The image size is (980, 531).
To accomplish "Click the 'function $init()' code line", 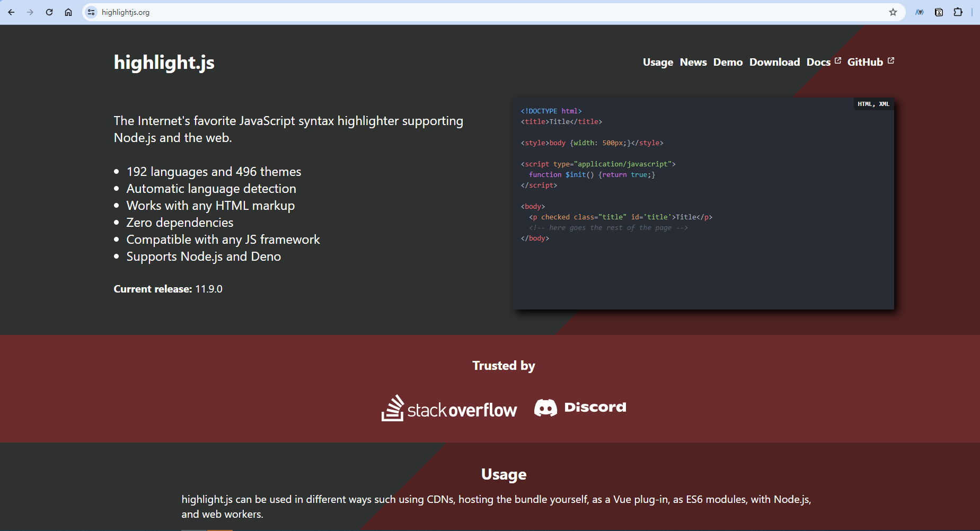I will pyautogui.click(x=592, y=174).
